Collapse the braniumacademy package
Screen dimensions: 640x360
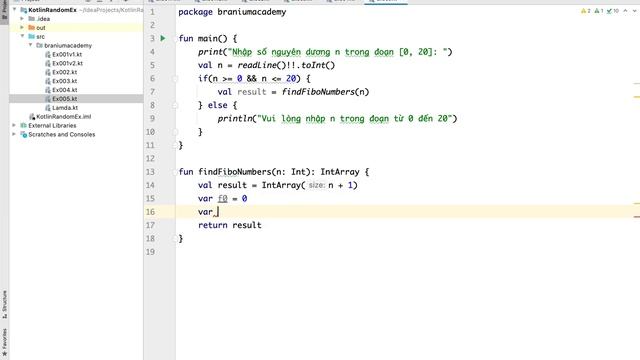31,45
